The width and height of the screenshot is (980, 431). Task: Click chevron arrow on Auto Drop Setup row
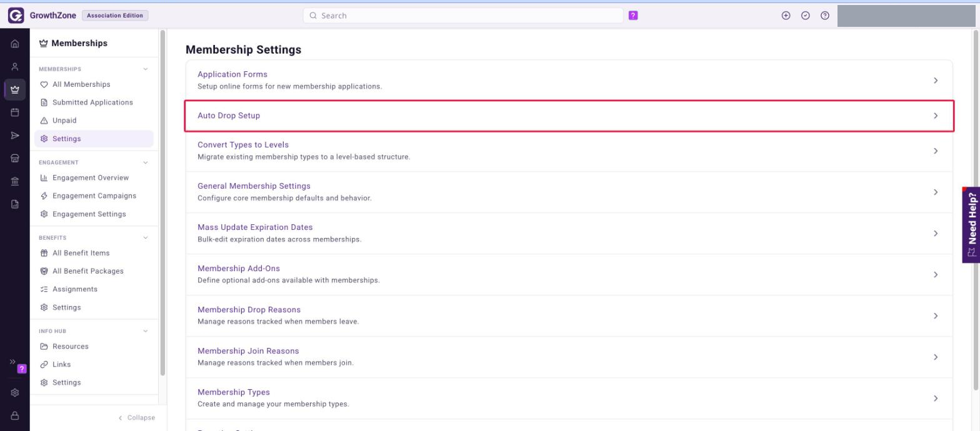936,116
